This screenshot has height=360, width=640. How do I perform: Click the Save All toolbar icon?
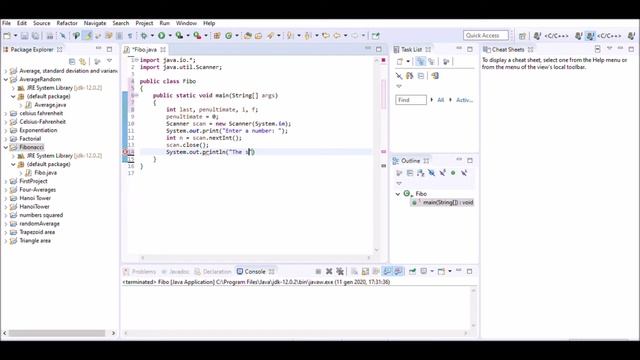(x=36, y=36)
